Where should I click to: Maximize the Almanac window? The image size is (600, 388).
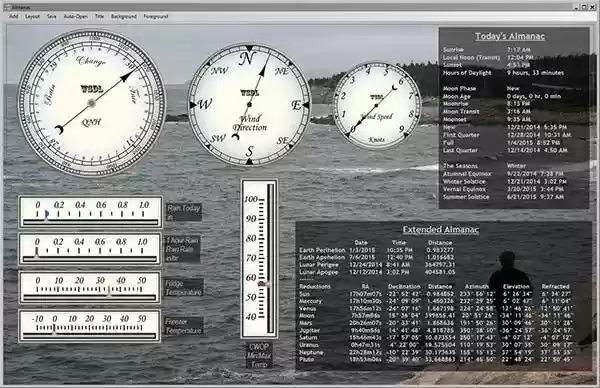pyautogui.click(x=584, y=7)
